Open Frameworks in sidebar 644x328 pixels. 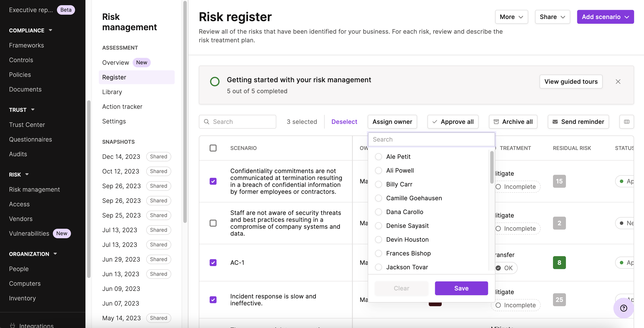(x=27, y=45)
